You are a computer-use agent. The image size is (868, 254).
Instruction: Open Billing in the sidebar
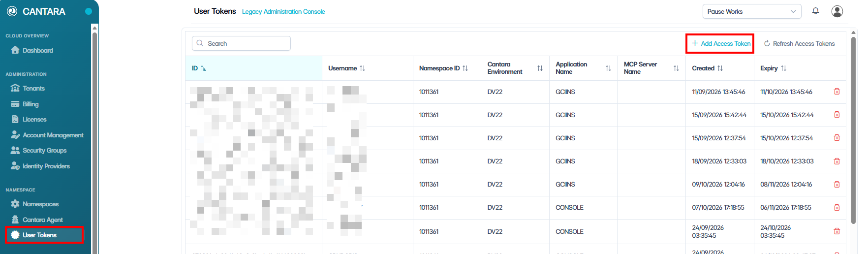(x=25, y=104)
